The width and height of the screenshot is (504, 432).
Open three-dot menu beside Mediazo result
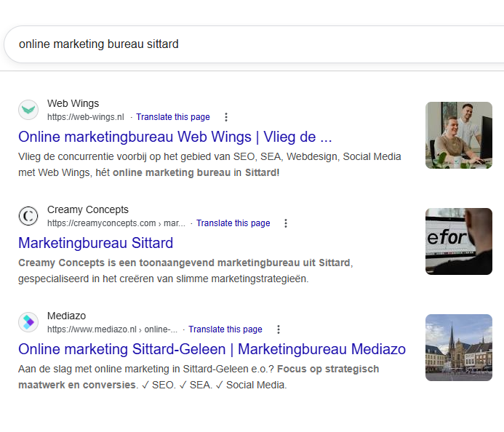(279, 329)
